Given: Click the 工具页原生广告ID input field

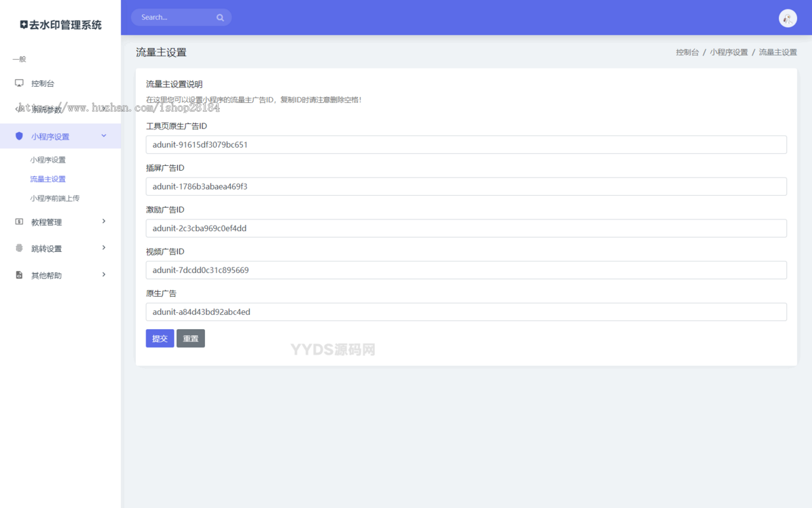Looking at the screenshot, I should 467,144.
